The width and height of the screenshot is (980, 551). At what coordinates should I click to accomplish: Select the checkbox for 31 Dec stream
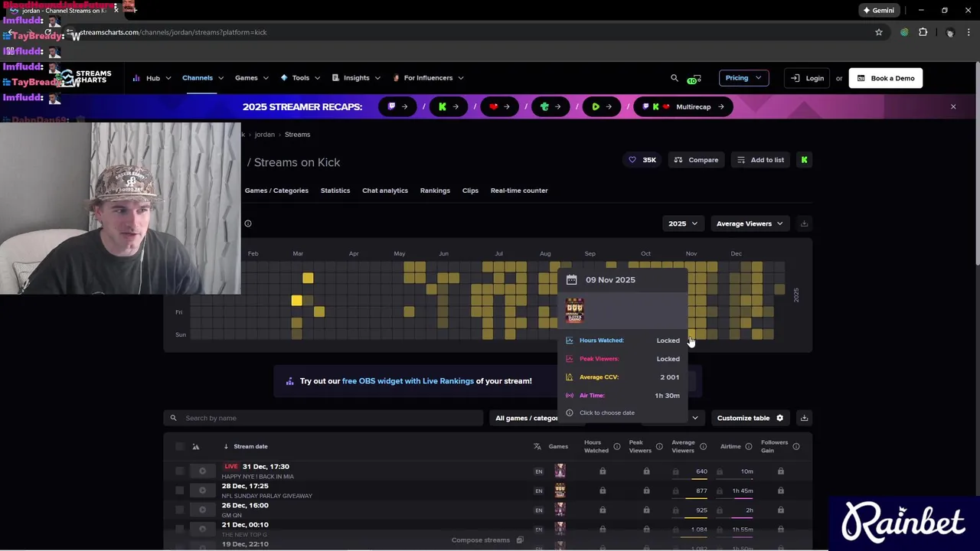[180, 471]
